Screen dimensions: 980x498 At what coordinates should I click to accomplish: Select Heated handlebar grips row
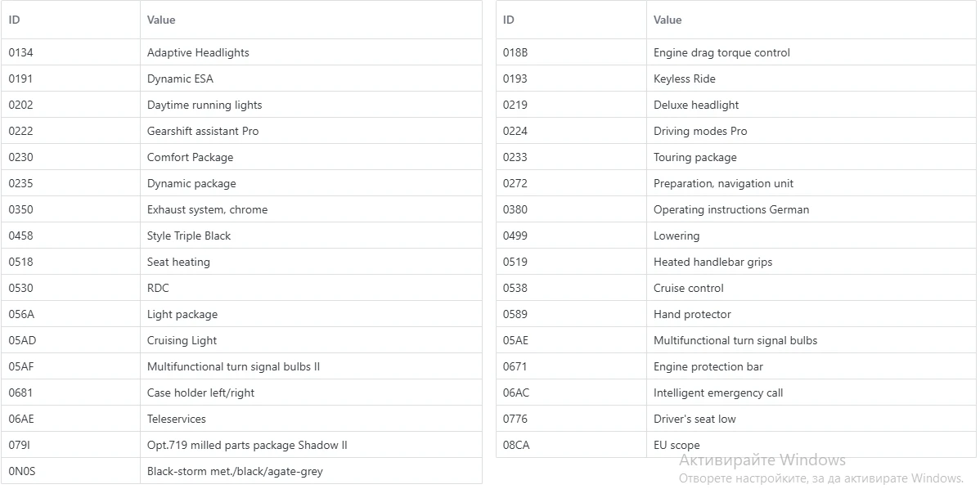click(713, 262)
